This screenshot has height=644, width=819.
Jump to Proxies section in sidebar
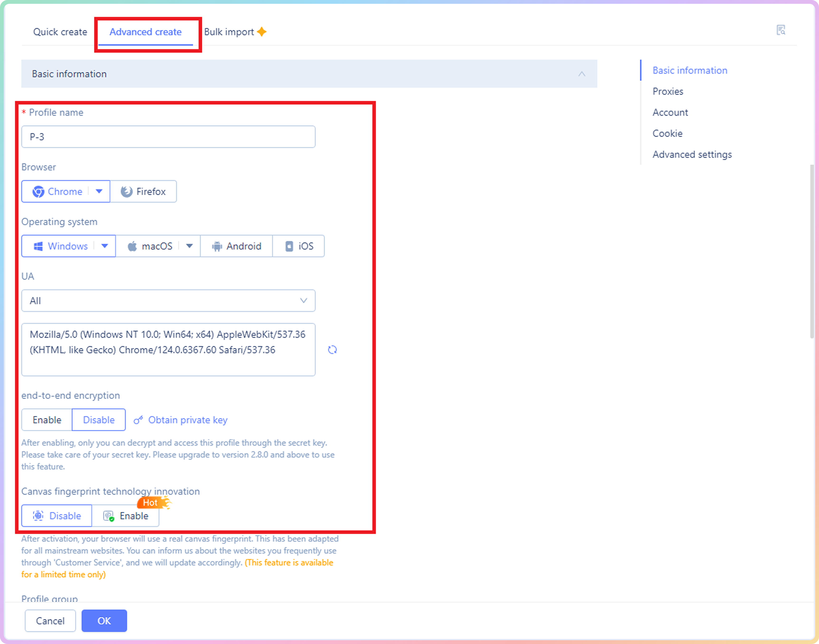coord(668,92)
